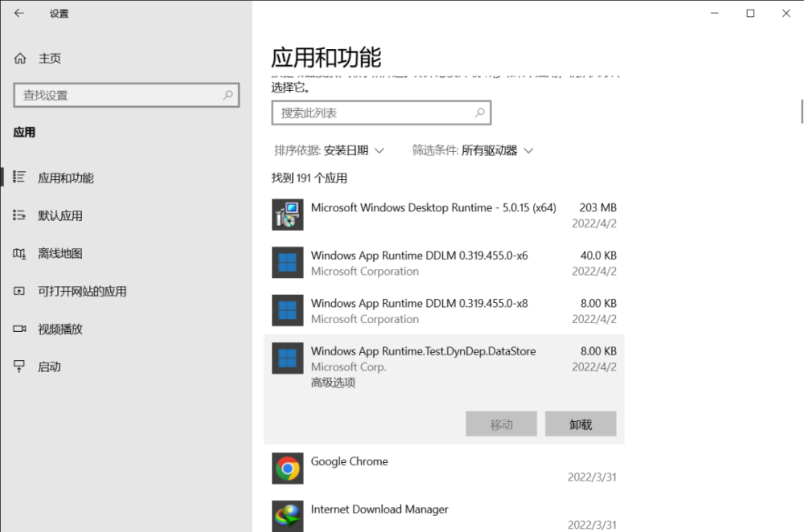Open 视频播放 settings page

point(60,329)
